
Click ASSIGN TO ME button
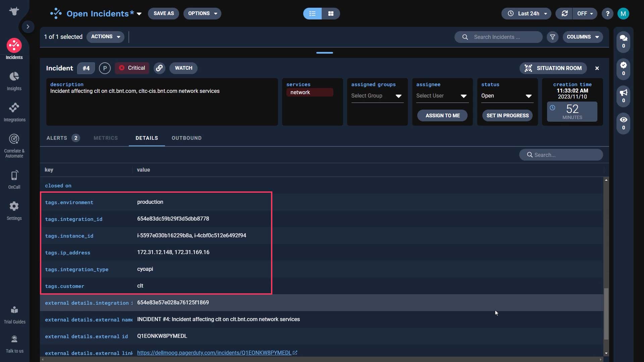[x=442, y=115]
